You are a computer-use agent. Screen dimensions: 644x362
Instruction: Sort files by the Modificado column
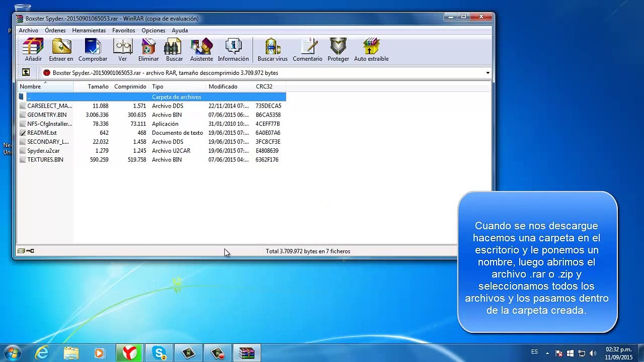229,86
